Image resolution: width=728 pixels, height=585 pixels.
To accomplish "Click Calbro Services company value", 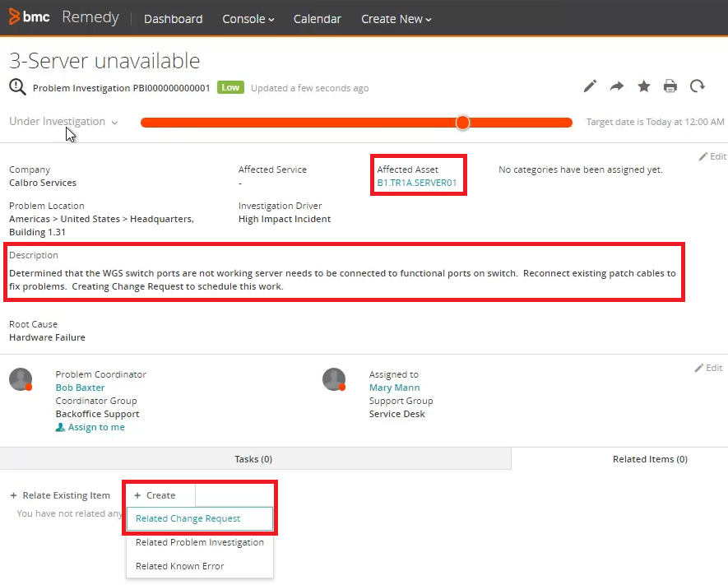I will 43,183.
